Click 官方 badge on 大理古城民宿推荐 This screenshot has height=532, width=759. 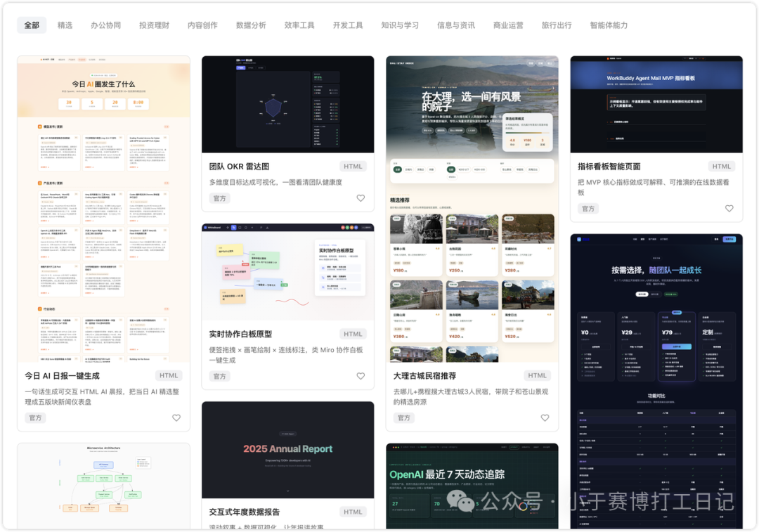(x=403, y=417)
